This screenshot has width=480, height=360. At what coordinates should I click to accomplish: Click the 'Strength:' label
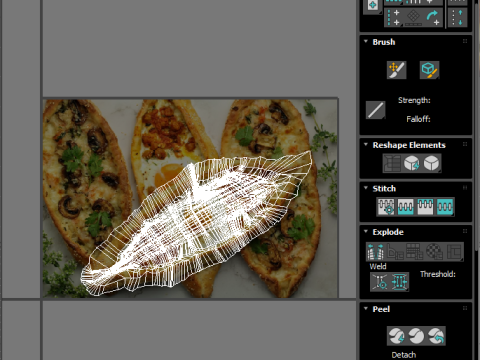click(414, 100)
